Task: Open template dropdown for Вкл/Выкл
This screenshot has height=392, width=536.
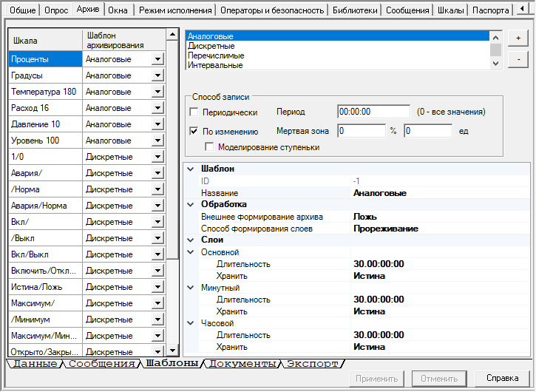Action: (x=157, y=254)
